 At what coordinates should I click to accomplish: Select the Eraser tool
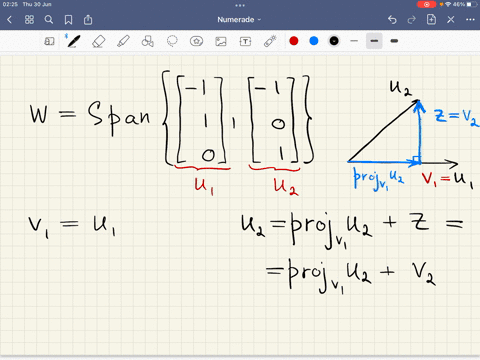[x=98, y=41]
